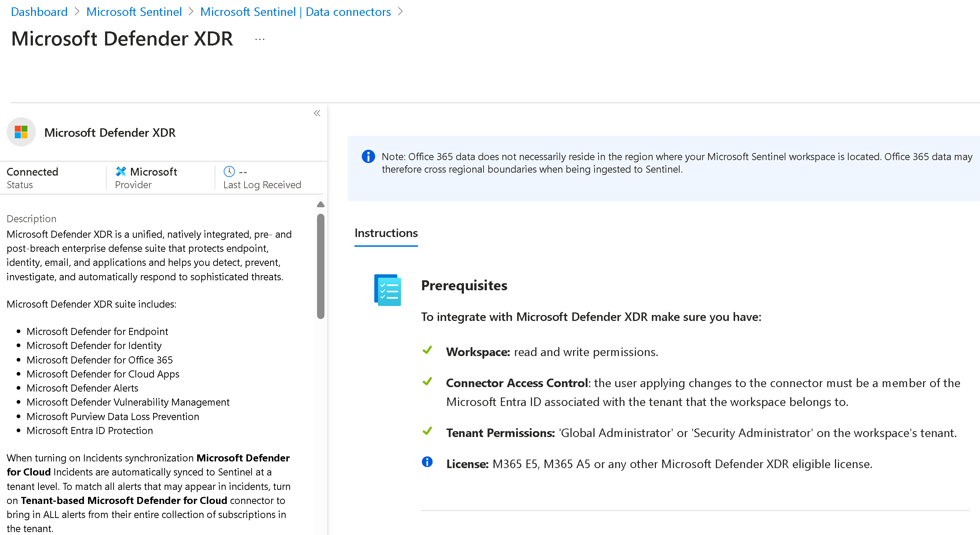The width and height of the screenshot is (980, 535).
Task: Click the Connected status label
Action: 32,172
